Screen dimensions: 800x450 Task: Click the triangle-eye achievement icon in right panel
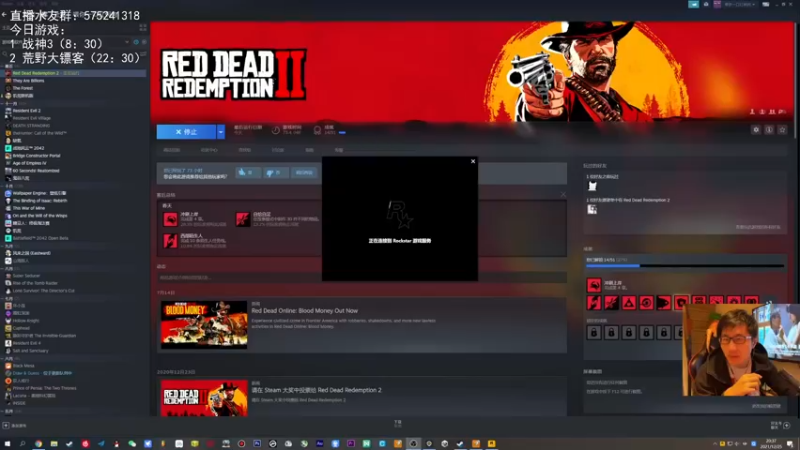[x=629, y=303]
